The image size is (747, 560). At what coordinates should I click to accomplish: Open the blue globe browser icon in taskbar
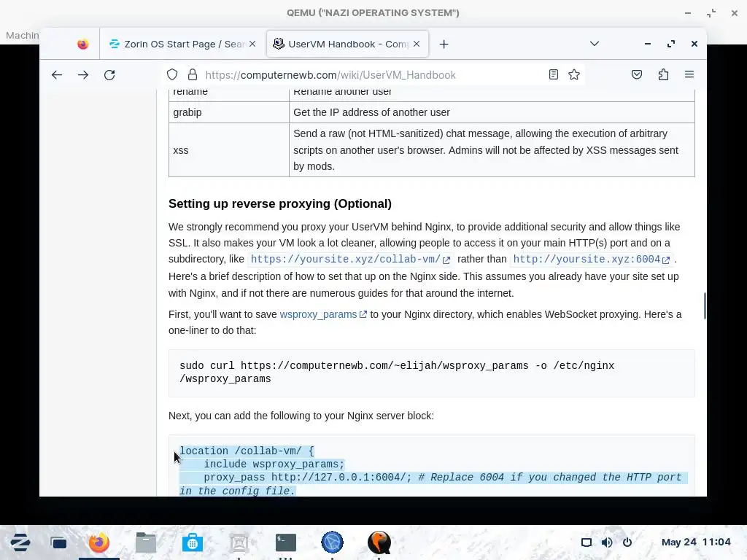click(x=332, y=542)
